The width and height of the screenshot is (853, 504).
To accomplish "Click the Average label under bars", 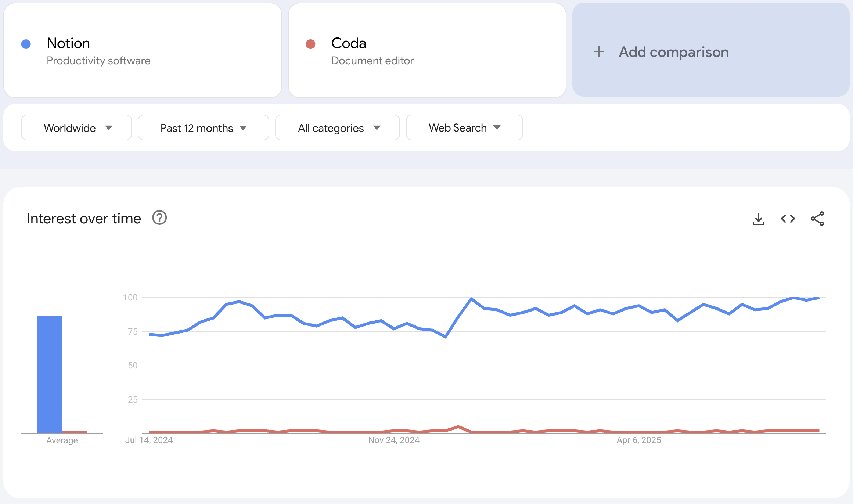I will [62, 440].
